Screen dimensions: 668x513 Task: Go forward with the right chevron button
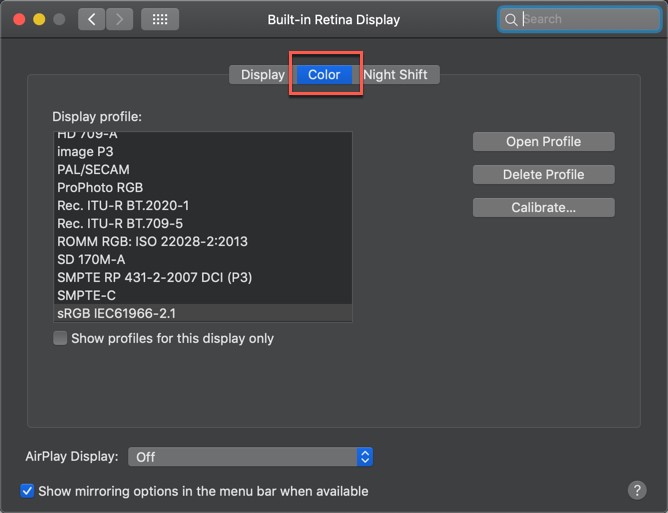click(119, 19)
